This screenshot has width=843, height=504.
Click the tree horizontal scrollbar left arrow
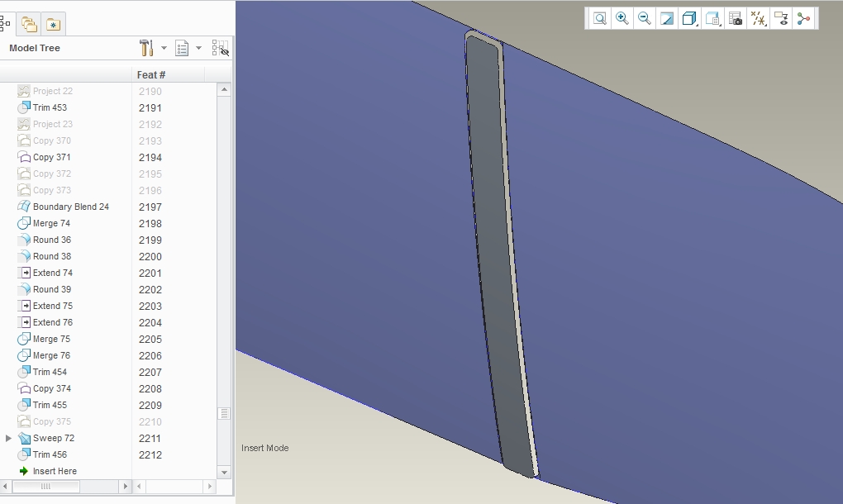[5, 487]
